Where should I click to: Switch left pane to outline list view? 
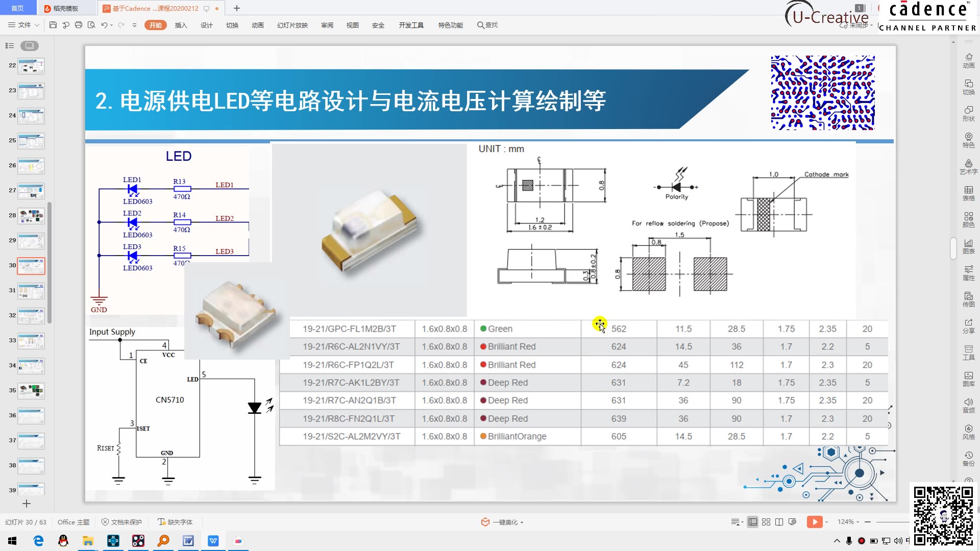(x=10, y=46)
